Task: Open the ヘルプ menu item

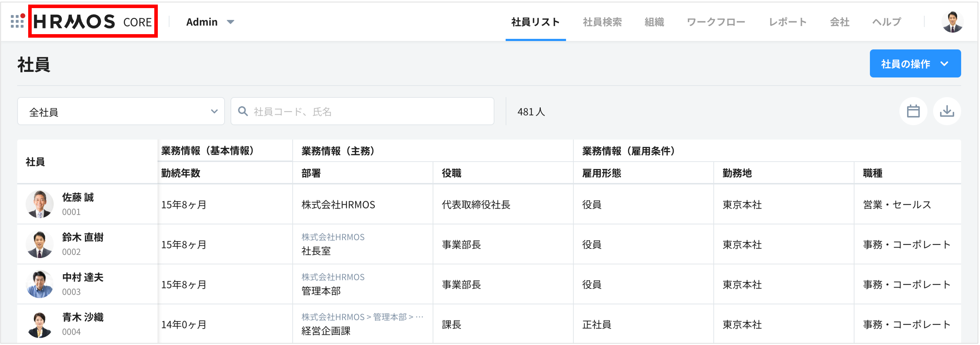Action: click(886, 22)
